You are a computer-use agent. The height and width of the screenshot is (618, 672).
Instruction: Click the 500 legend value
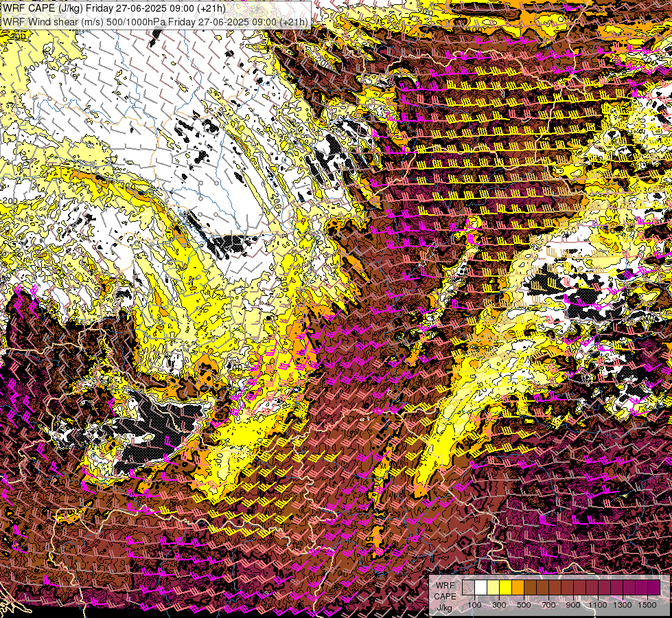(524, 605)
